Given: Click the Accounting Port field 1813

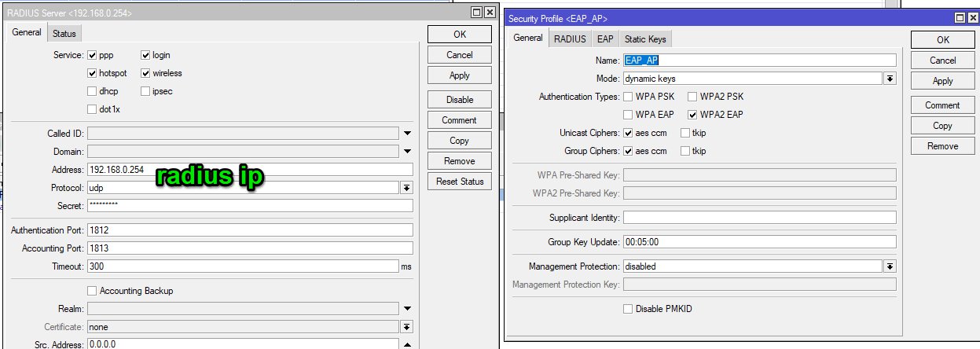Looking at the screenshot, I should [250, 248].
